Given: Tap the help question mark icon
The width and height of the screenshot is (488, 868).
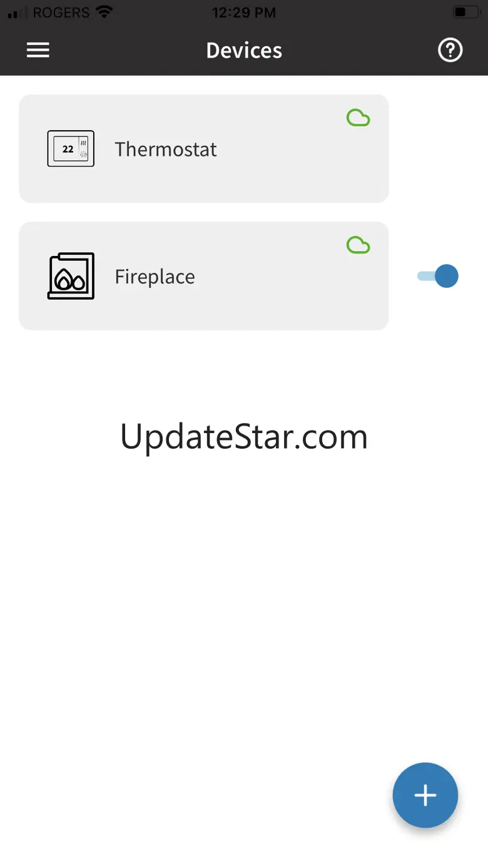Looking at the screenshot, I should click(450, 50).
